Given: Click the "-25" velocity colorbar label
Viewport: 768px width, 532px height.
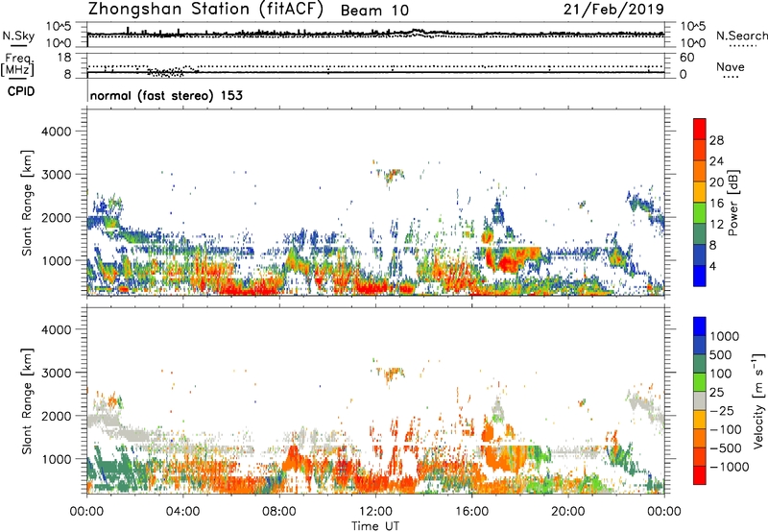Looking at the screenshot, I should [x=722, y=410].
